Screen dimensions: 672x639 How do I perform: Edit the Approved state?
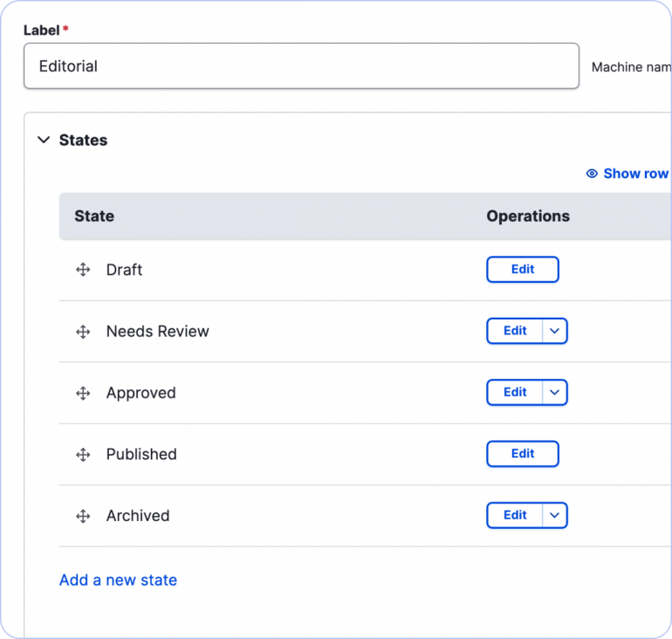515,392
